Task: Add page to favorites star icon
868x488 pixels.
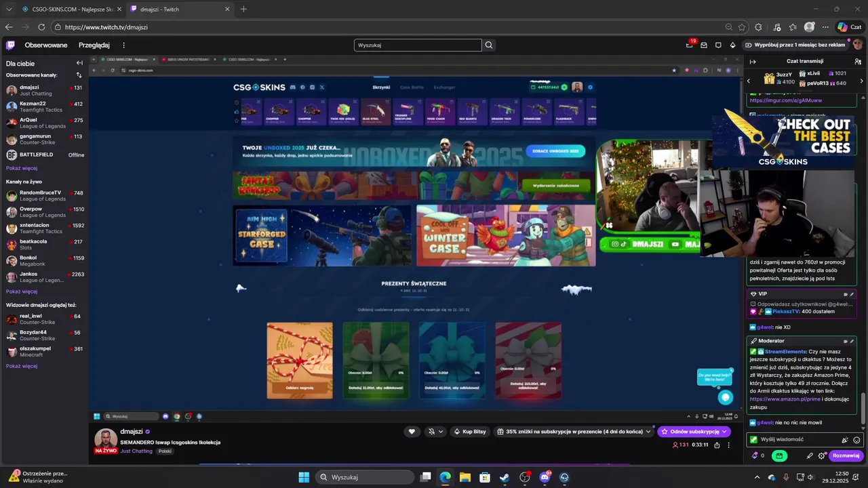Action: [742, 27]
